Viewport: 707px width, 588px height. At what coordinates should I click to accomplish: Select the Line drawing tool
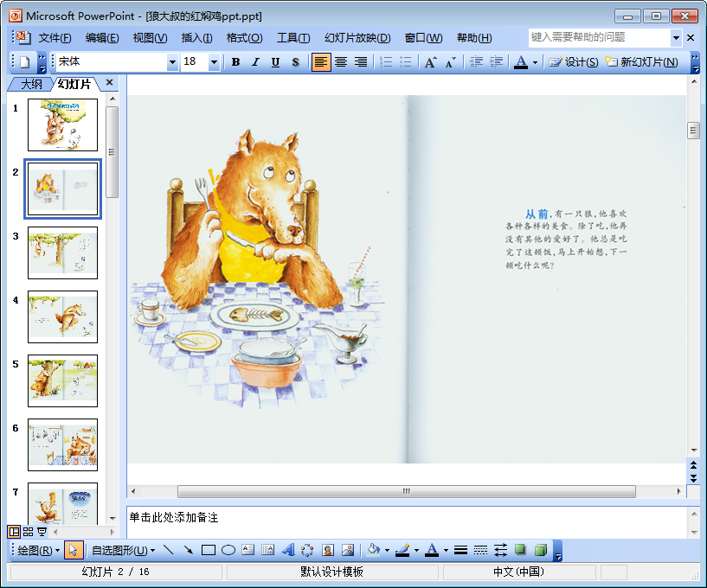168,550
